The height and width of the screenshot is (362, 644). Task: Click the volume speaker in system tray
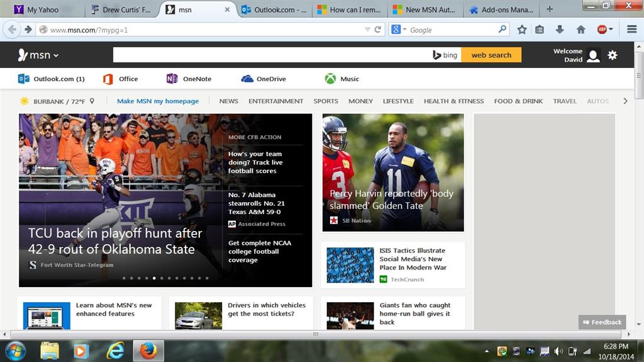point(558,351)
